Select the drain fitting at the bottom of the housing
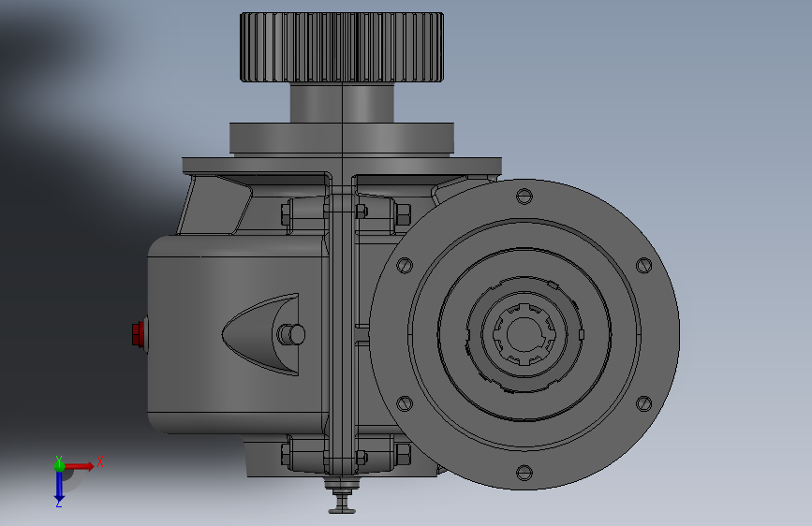812x526 pixels. pyautogui.click(x=342, y=495)
